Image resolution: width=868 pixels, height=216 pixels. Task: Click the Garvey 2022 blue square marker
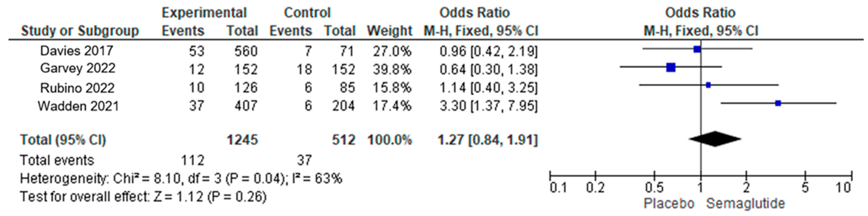click(x=670, y=68)
